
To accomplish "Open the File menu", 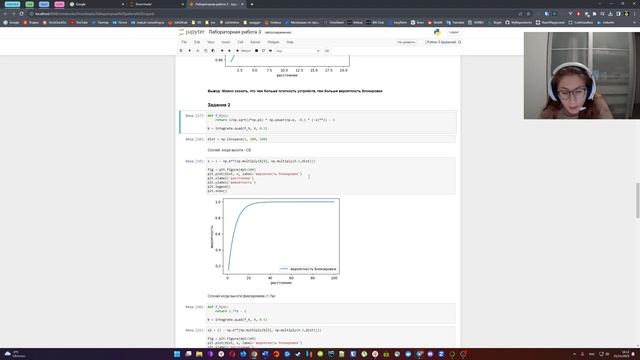I will pos(184,42).
